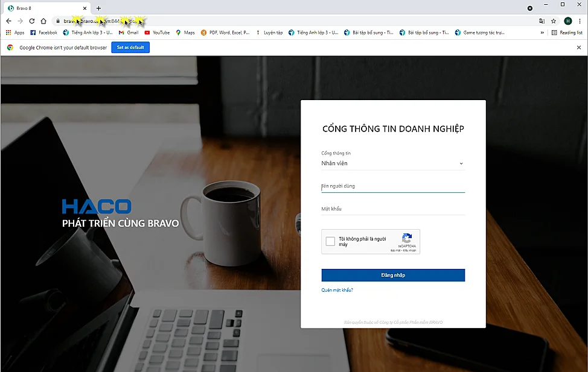The image size is (588, 372).
Task: Check the reCAPTCHA 'Tôi không phải là người máy' box
Action: tap(330, 241)
